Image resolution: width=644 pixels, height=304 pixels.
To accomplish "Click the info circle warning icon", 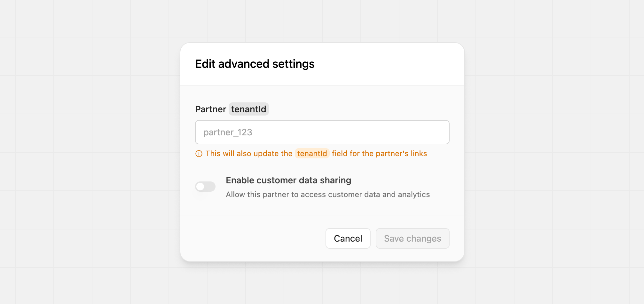I will point(199,154).
